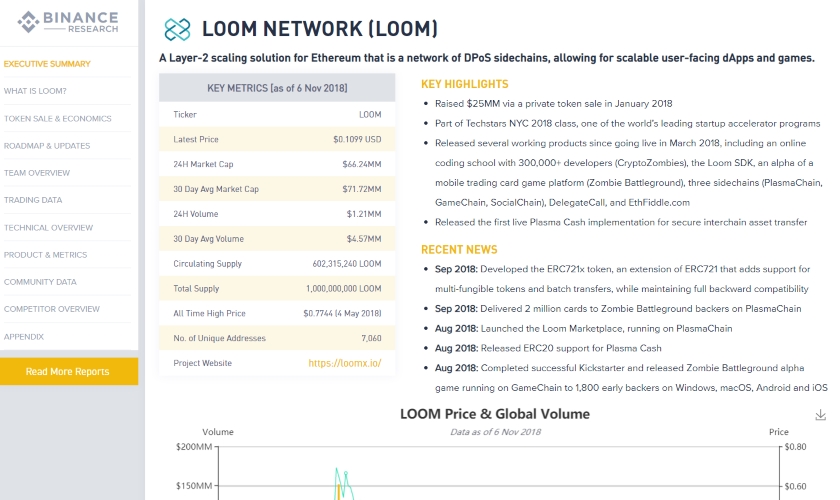Select the 30 Day Avg Market Cap $71.72MM
Viewport: 840px width, 500px height.
click(x=362, y=189)
